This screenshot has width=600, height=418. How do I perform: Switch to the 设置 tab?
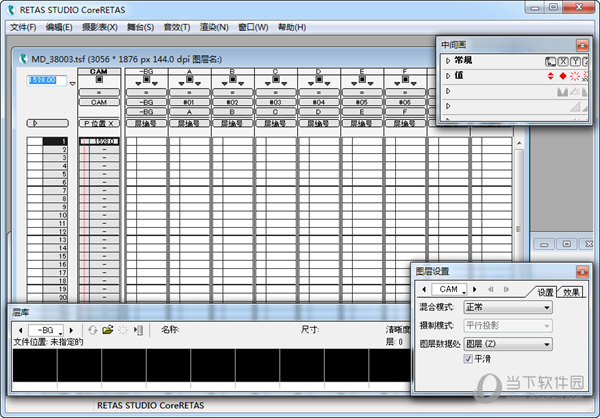pos(545,292)
